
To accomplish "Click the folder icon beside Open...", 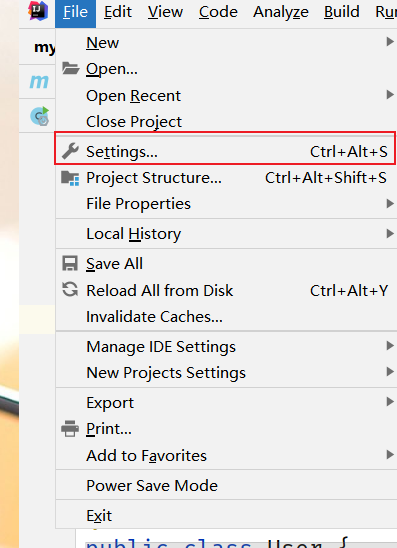I will (x=71, y=68).
